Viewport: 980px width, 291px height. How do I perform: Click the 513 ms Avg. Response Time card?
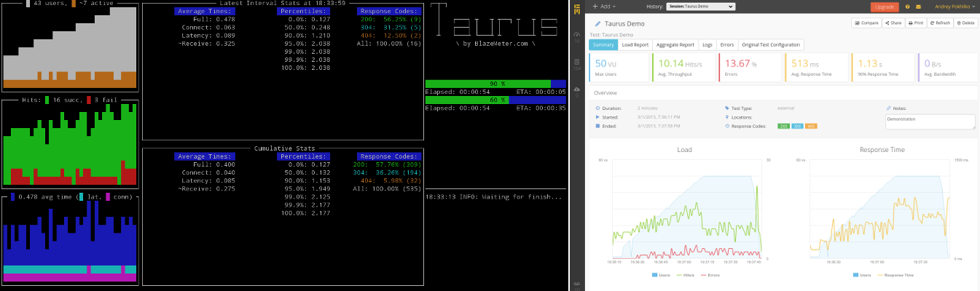tap(816, 67)
